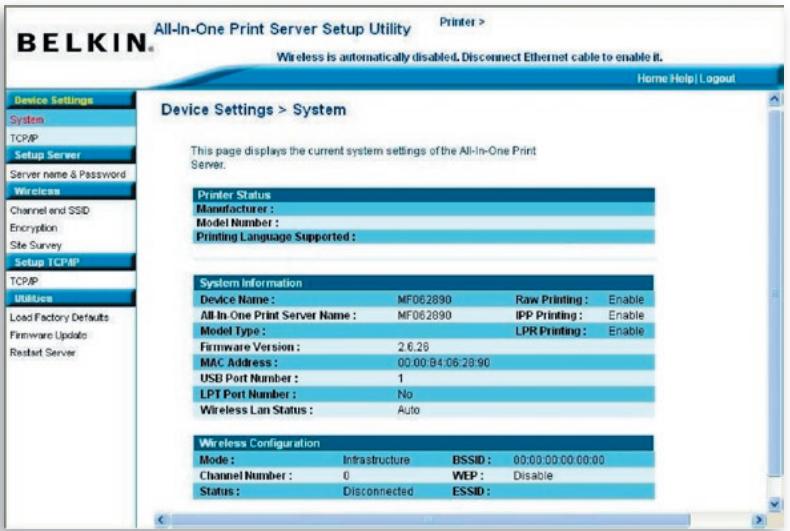Click the Printer Status table header
The image size is (790, 531).
424,195
